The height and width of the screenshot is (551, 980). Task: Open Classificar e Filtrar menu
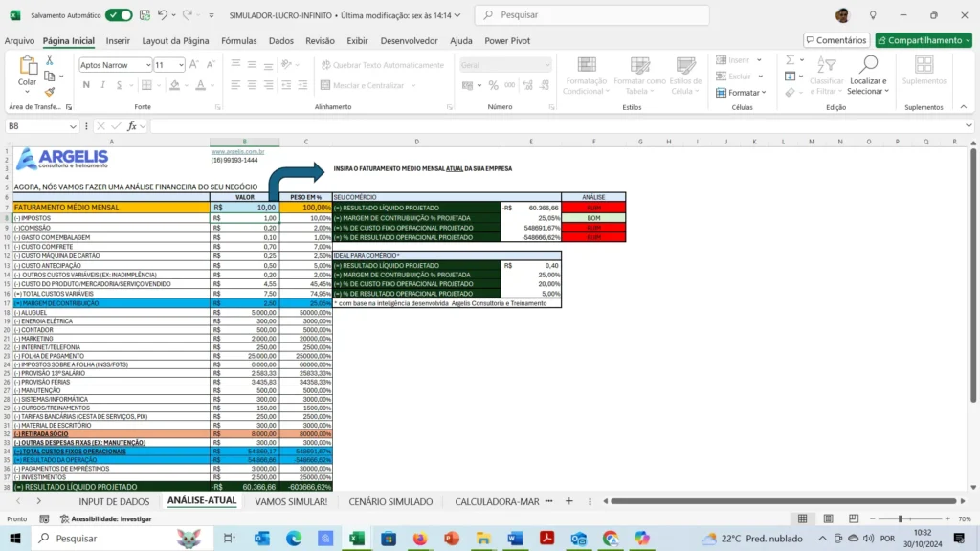[x=826, y=76]
